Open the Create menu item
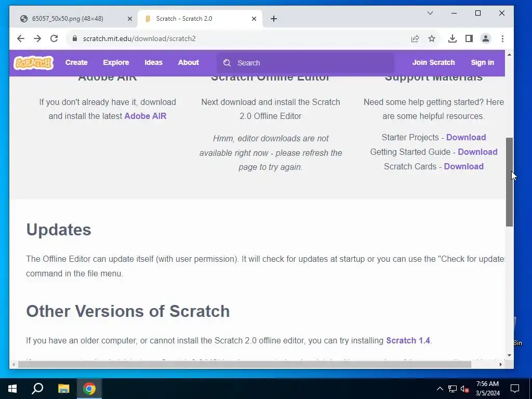532x399 pixels. [x=76, y=62]
